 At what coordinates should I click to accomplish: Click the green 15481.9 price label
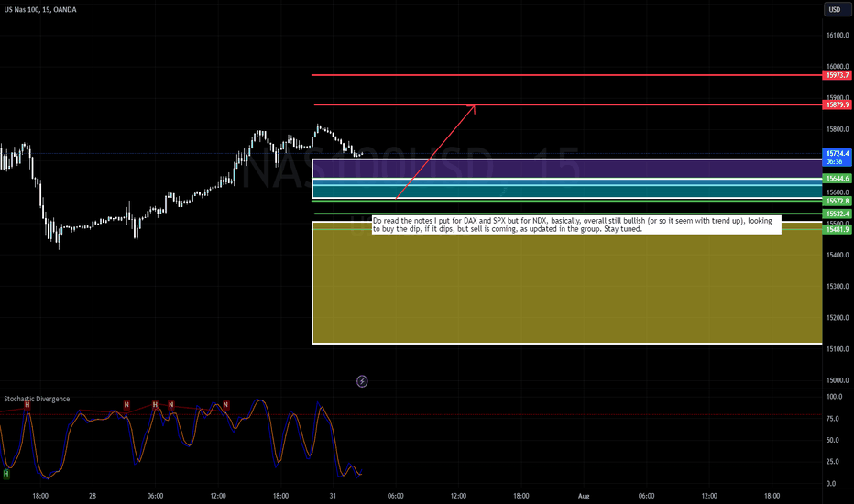coord(837,229)
